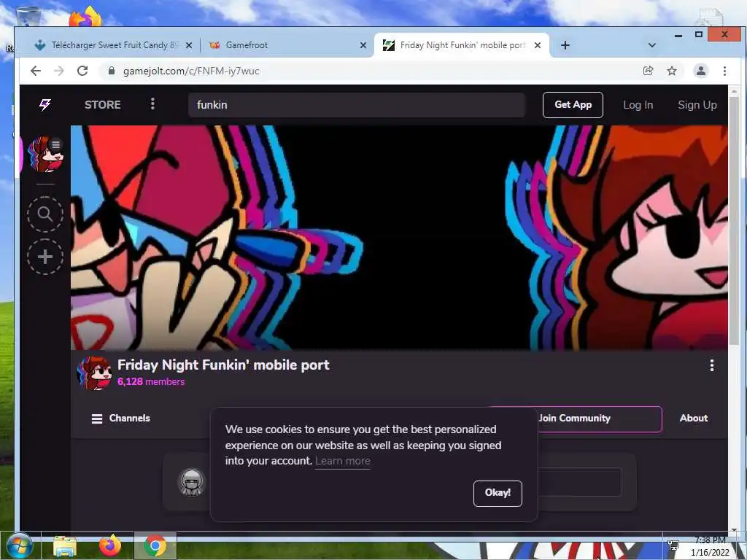Open the Learn more cookie link
The width and height of the screenshot is (747, 560).
point(343,461)
